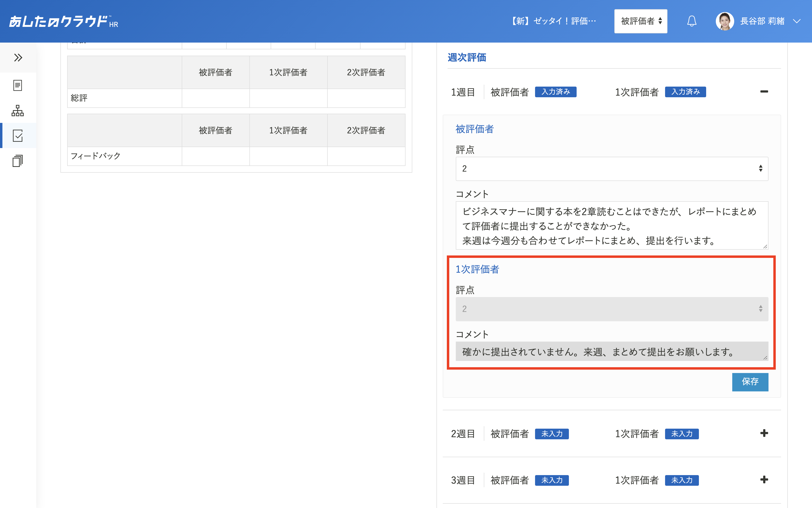Open notifications bell icon
The width and height of the screenshot is (812, 508).
click(x=692, y=21)
